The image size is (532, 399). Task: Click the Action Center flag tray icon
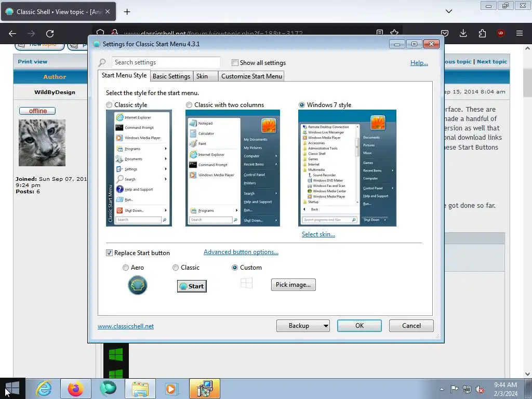pos(454,389)
